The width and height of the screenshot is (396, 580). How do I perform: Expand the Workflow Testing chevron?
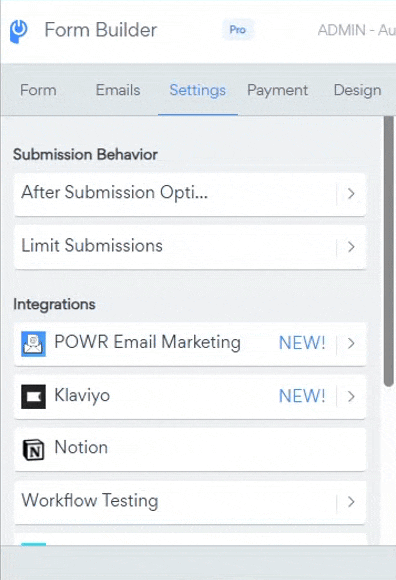tap(351, 502)
